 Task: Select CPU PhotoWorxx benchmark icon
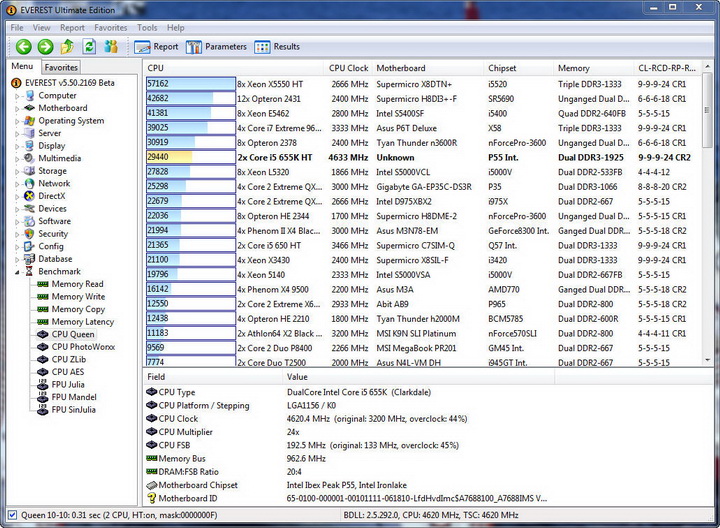point(43,347)
